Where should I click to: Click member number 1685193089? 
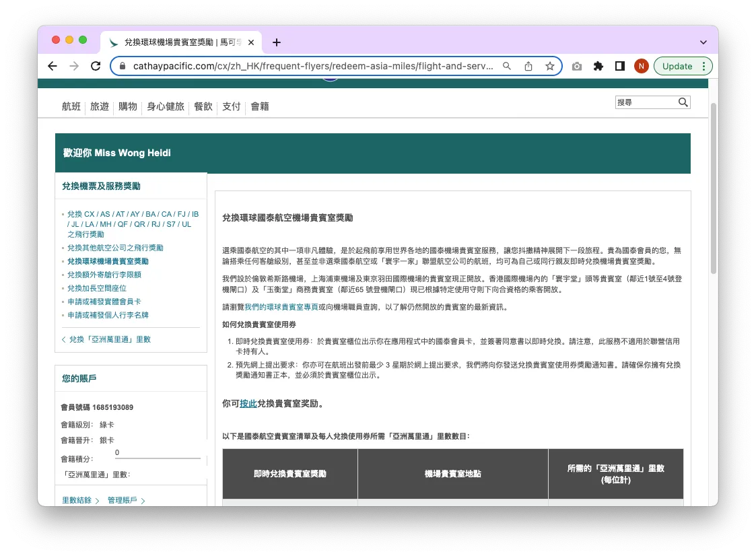click(113, 407)
